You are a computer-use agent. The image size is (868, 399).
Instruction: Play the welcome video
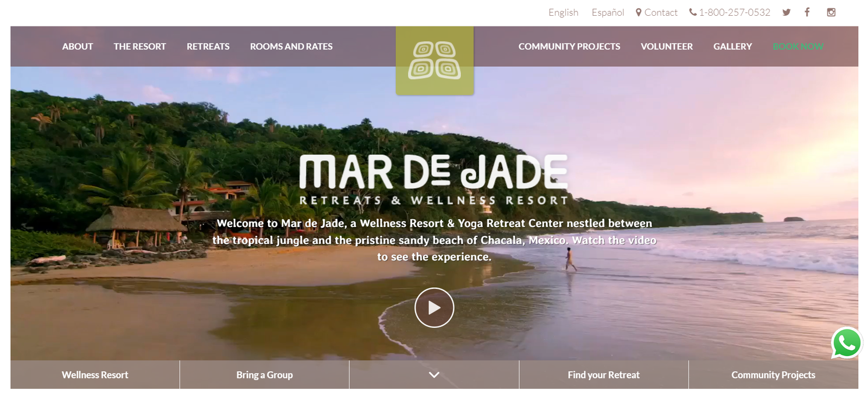[434, 307]
